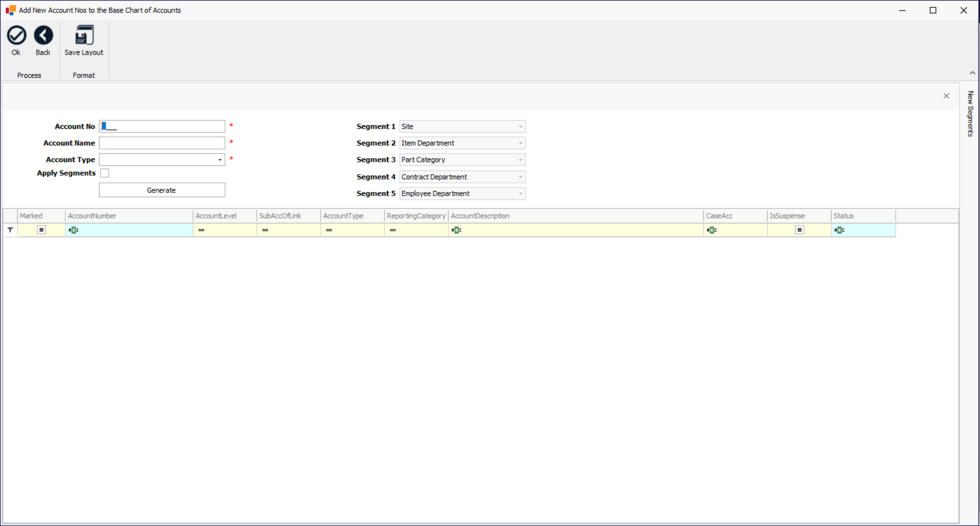This screenshot has height=526, width=980.
Task: Maximize the Add New Account Nos window
Action: 933,10
